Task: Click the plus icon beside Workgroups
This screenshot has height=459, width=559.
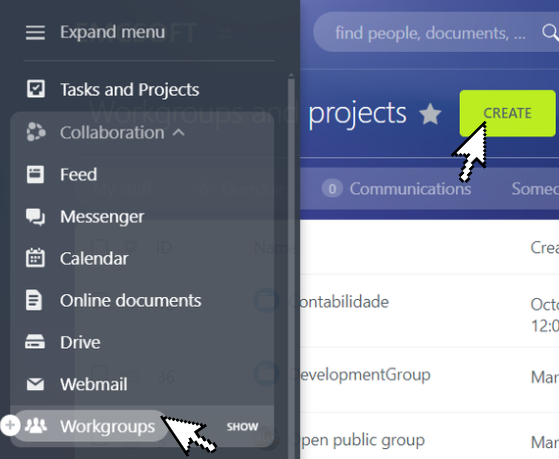Action: click(x=10, y=425)
